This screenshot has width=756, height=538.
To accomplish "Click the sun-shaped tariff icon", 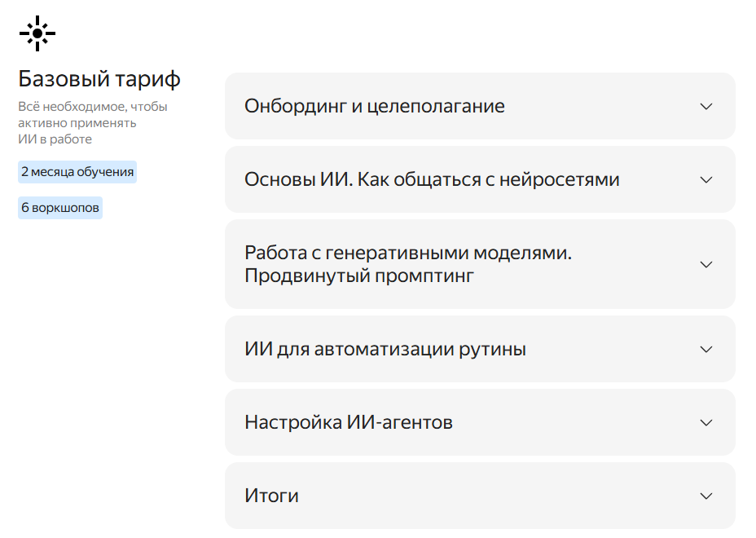I will tap(37, 33).
